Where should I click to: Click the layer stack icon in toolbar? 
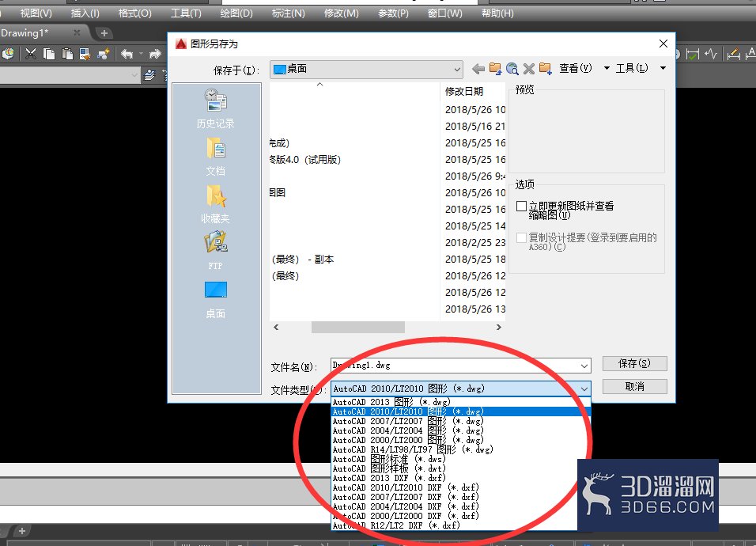point(149,74)
